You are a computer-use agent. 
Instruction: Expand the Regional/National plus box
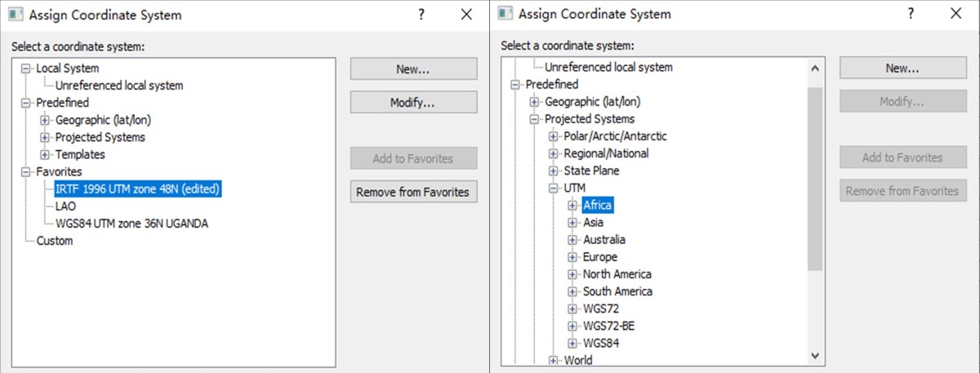coord(554,153)
